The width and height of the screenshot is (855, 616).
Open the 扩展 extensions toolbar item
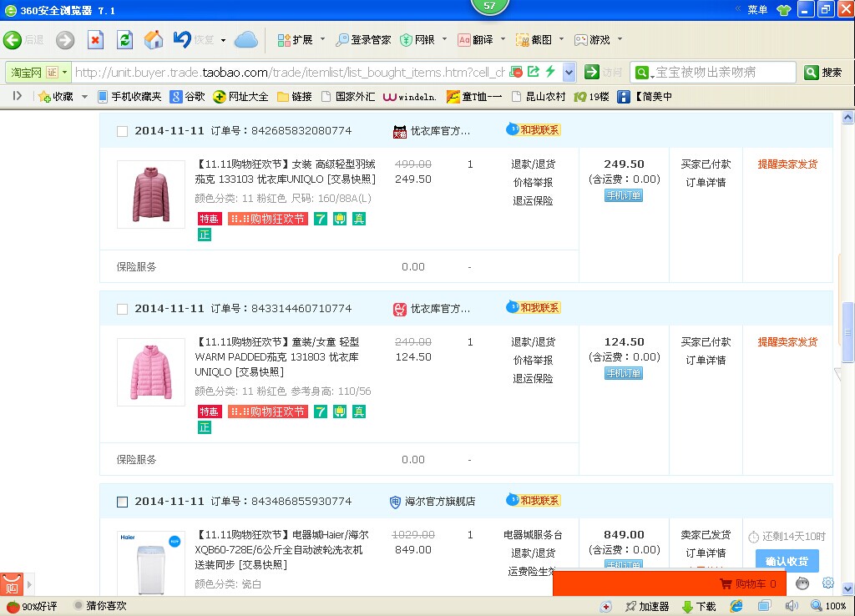tap(295, 40)
